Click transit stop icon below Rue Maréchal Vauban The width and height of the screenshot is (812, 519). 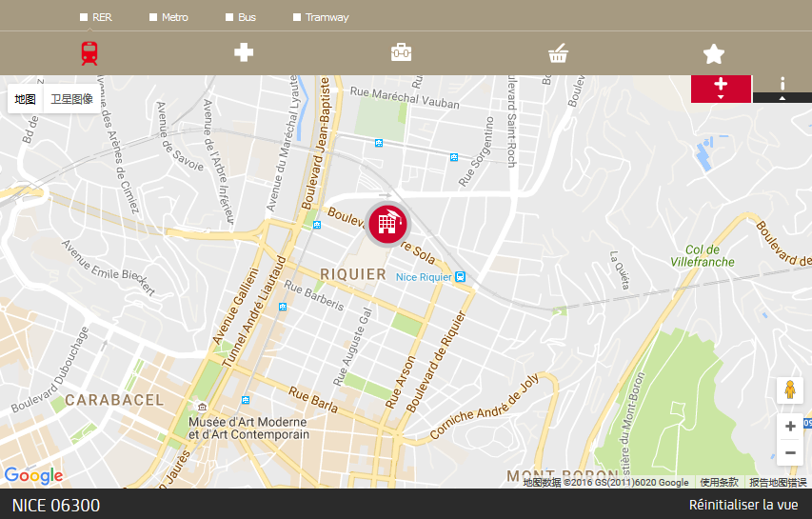(x=379, y=143)
